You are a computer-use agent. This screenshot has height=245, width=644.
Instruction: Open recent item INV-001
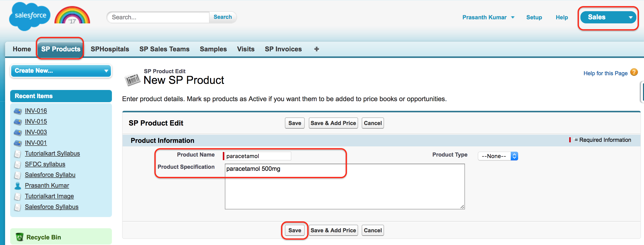tap(36, 143)
